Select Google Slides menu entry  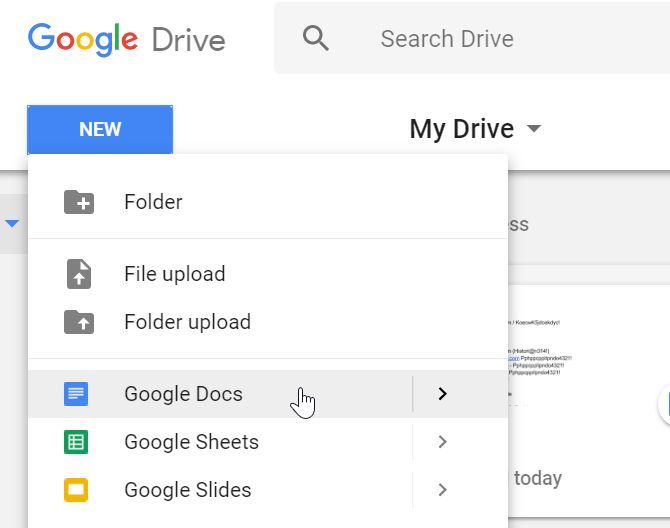click(187, 490)
